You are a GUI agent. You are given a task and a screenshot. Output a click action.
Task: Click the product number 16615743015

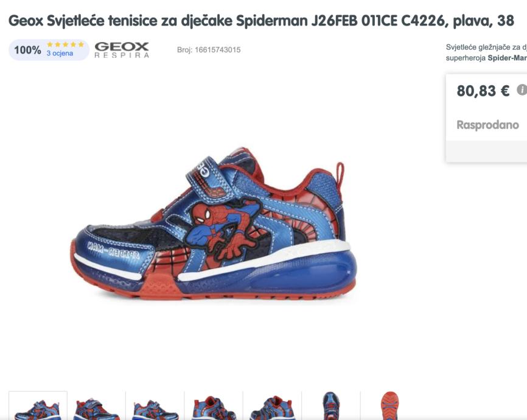[x=209, y=50]
